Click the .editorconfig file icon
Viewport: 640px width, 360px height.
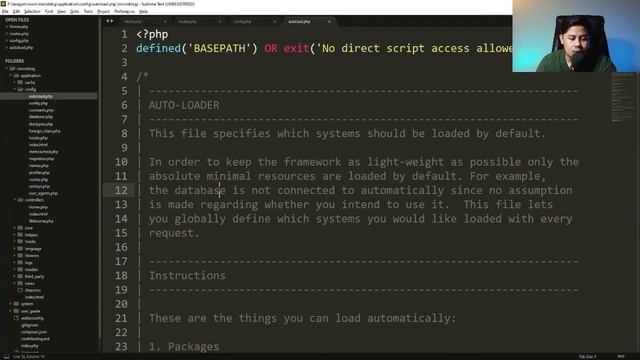tap(16, 318)
